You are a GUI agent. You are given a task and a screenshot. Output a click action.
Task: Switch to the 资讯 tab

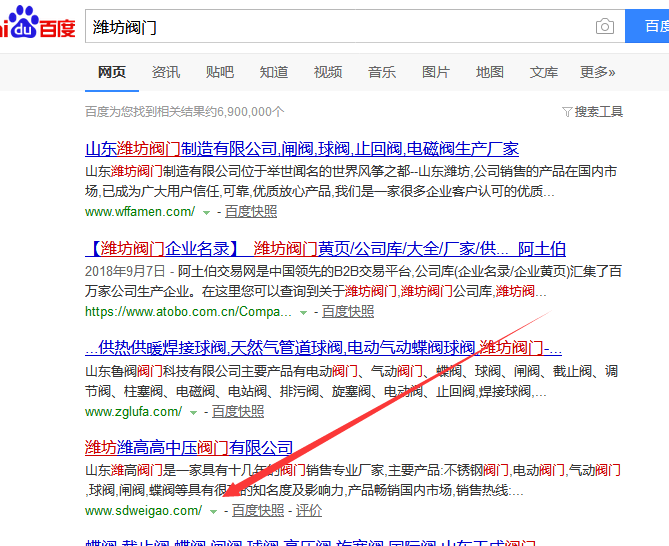tap(166, 72)
